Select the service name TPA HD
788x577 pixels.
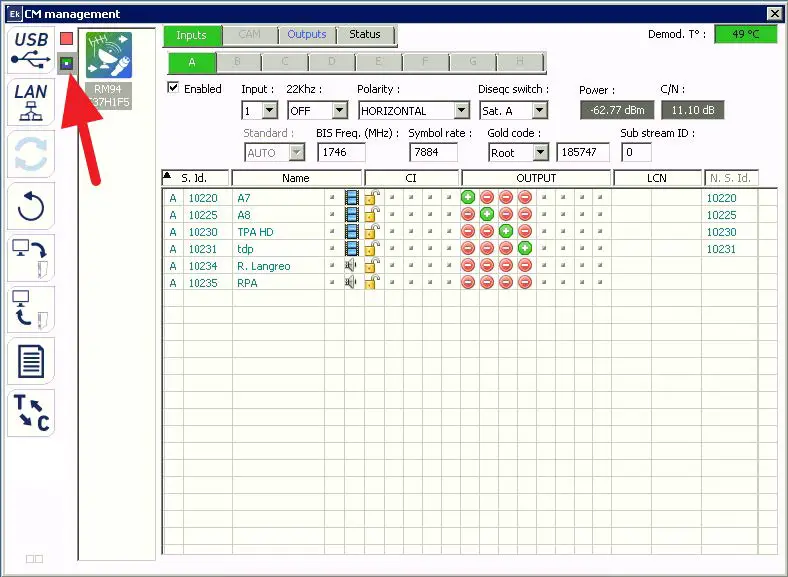coord(255,232)
